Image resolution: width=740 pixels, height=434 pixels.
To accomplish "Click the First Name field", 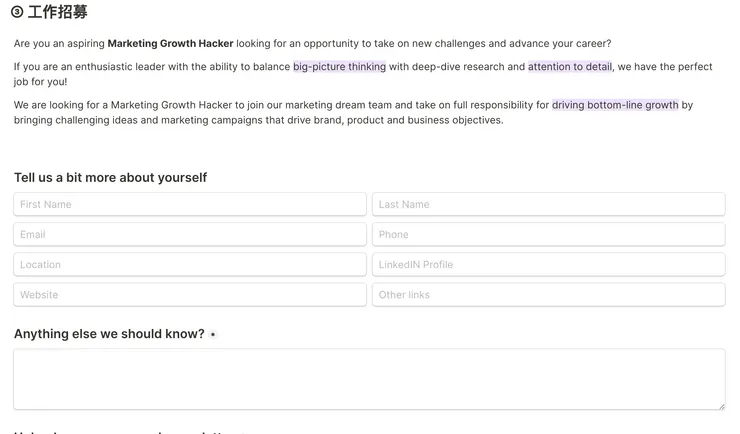I will [190, 204].
